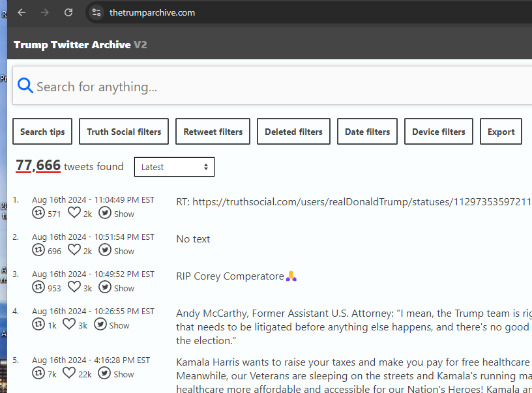Click heart icon on the 10:26:55 PM tweet

pos(69,324)
